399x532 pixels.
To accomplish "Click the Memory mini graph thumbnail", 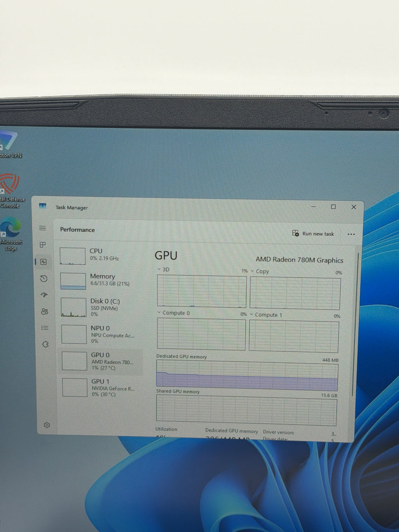I will [x=73, y=281].
